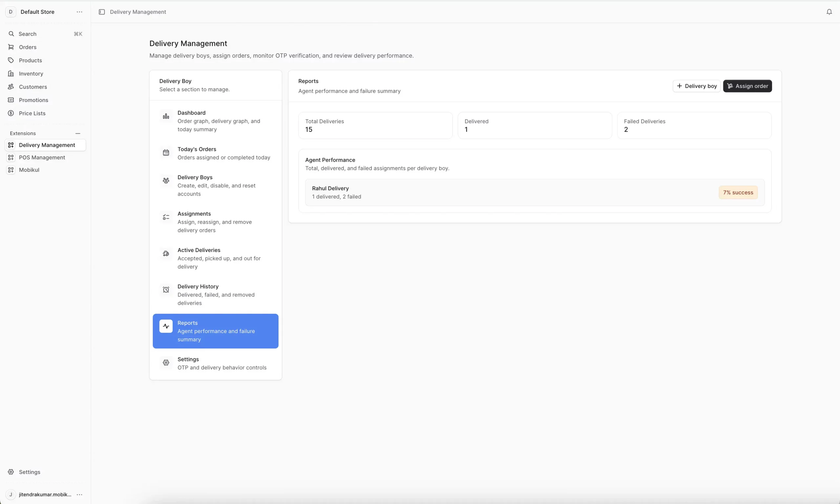Go to Customers page
The image size is (840, 504).
tap(45, 87)
